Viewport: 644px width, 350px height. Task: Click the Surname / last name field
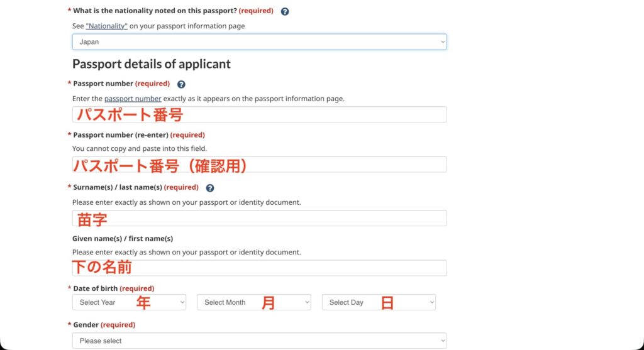click(x=259, y=218)
